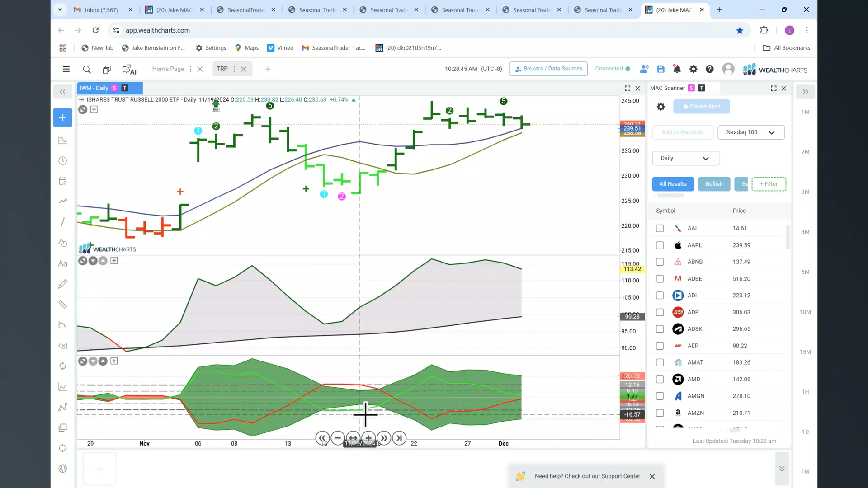Dismiss the Support Center help banner

pyautogui.click(x=652, y=476)
